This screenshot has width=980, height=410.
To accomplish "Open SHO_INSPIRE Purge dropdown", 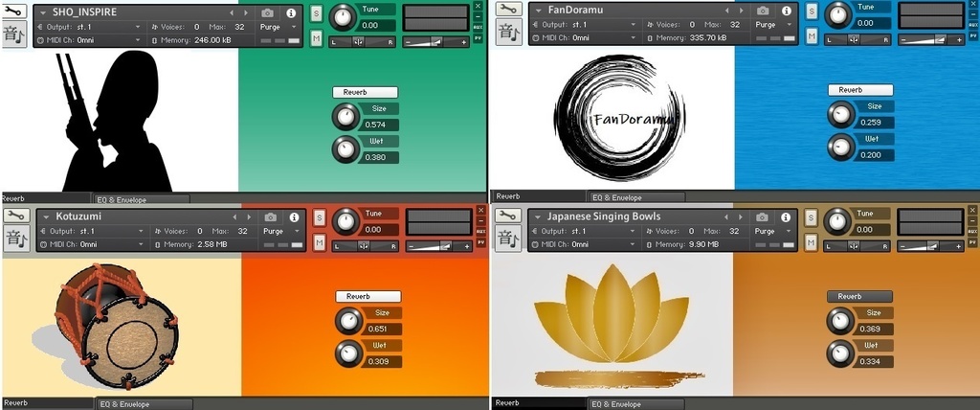I will [x=278, y=27].
